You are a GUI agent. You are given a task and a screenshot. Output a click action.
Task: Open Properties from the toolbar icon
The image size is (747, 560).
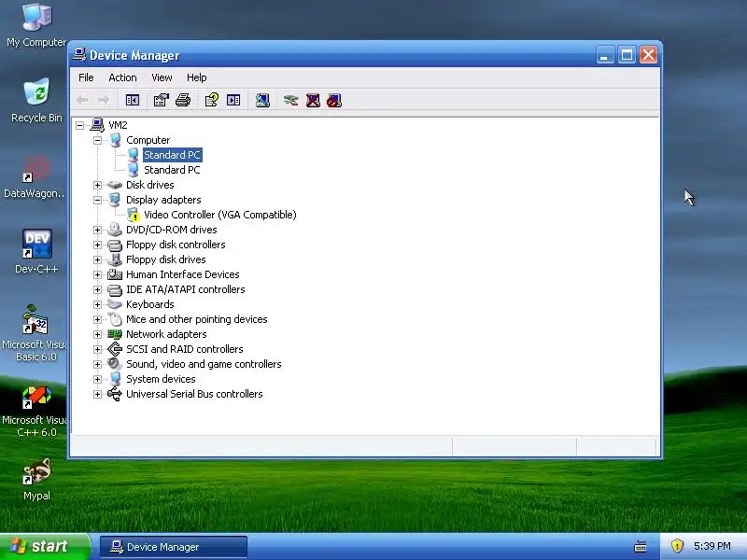click(161, 100)
